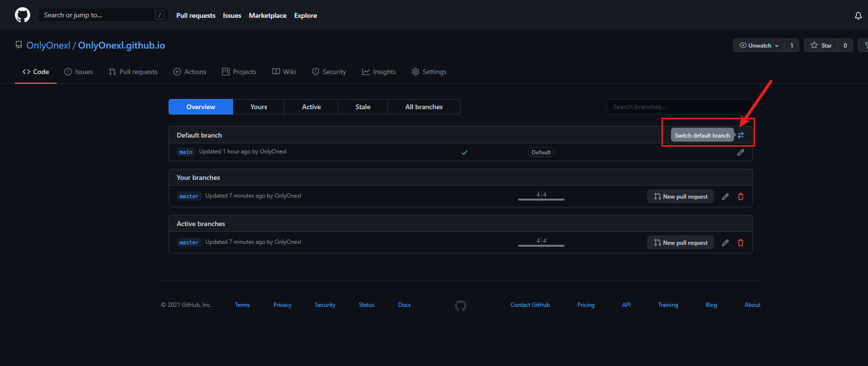Click the Active branches section heading
This screenshot has width=868, height=366.
pyautogui.click(x=201, y=224)
